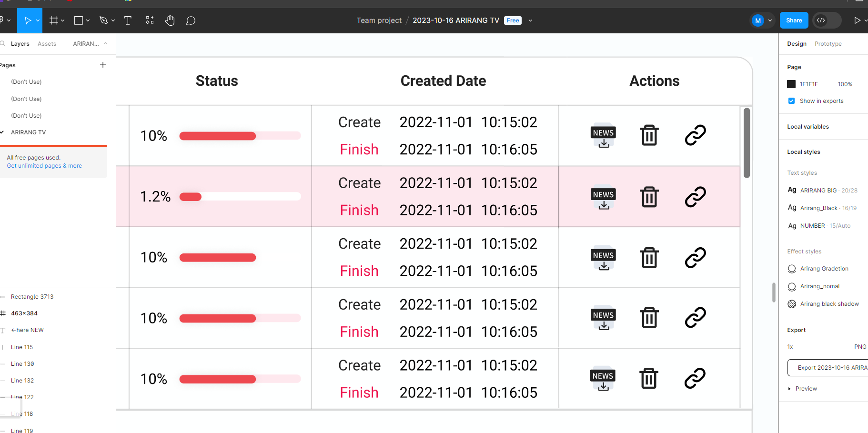Select the Text tool
Screen dimensions: 868x433
(x=128, y=20)
